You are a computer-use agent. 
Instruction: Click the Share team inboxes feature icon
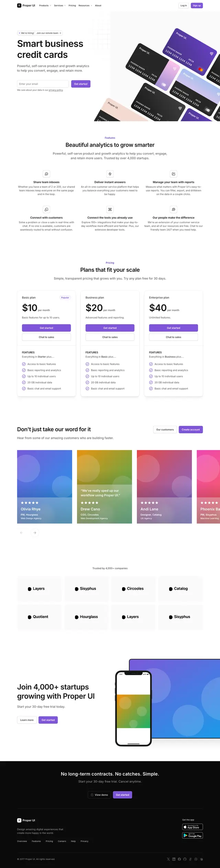[46, 174]
